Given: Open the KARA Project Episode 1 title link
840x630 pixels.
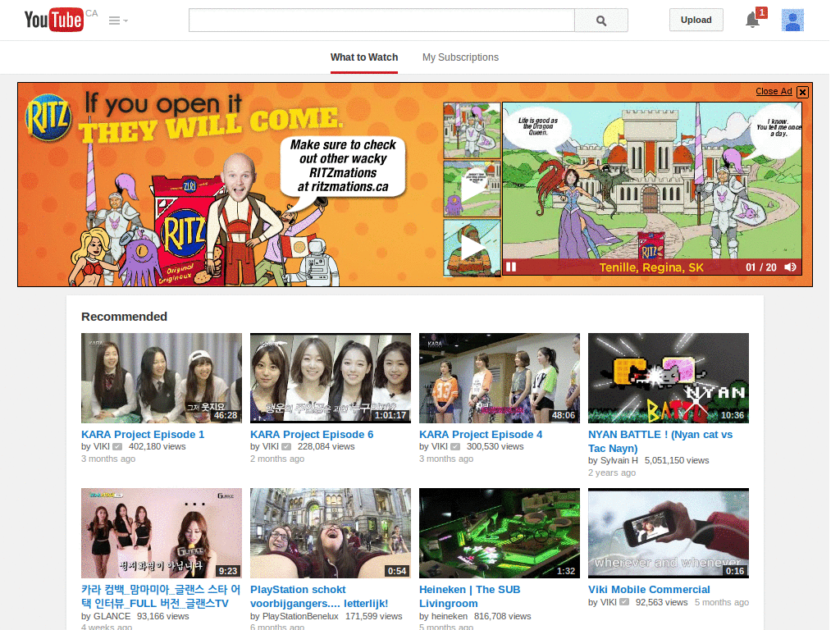Looking at the screenshot, I should [x=143, y=435].
